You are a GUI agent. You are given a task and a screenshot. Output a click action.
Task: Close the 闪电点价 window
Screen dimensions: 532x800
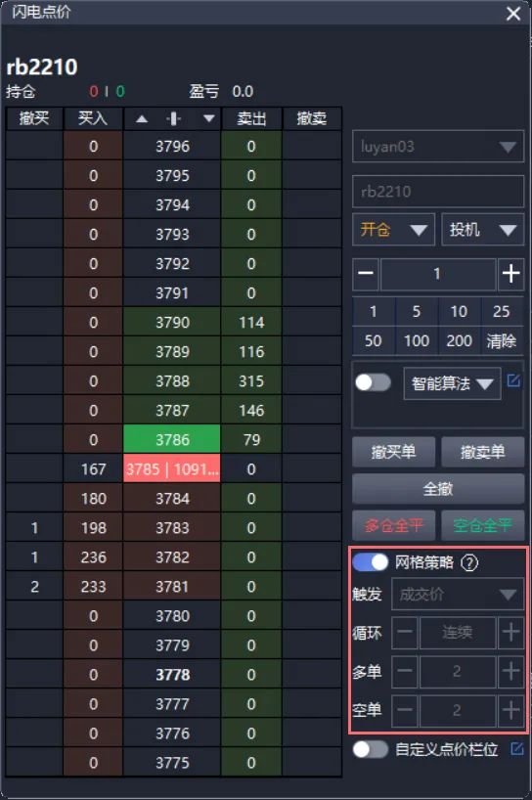tap(513, 14)
